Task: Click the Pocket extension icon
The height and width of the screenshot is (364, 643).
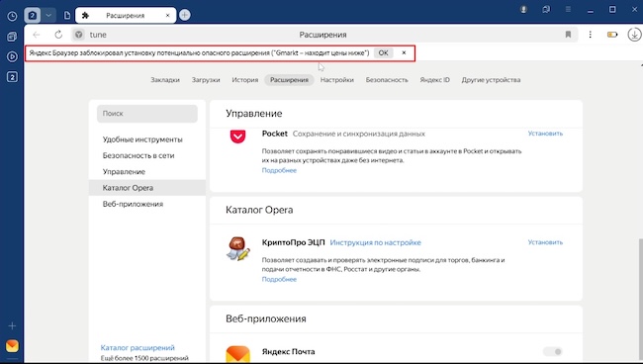Action: click(237, 136)
